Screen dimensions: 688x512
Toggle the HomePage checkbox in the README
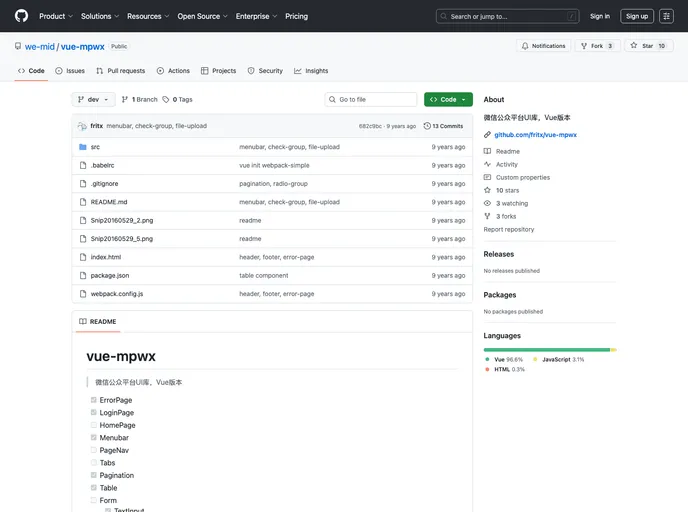click(93, 425)
